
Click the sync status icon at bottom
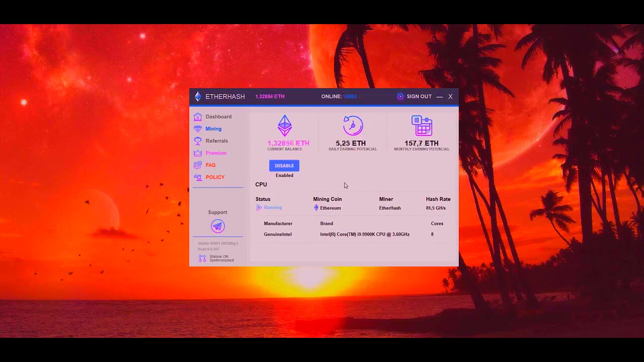202,258
